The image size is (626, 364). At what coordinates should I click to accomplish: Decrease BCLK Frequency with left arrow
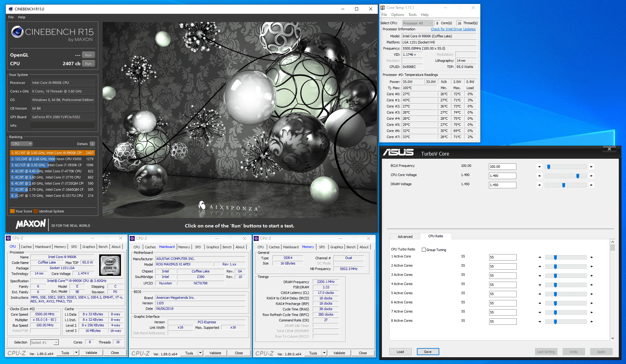tap(539, 167)
